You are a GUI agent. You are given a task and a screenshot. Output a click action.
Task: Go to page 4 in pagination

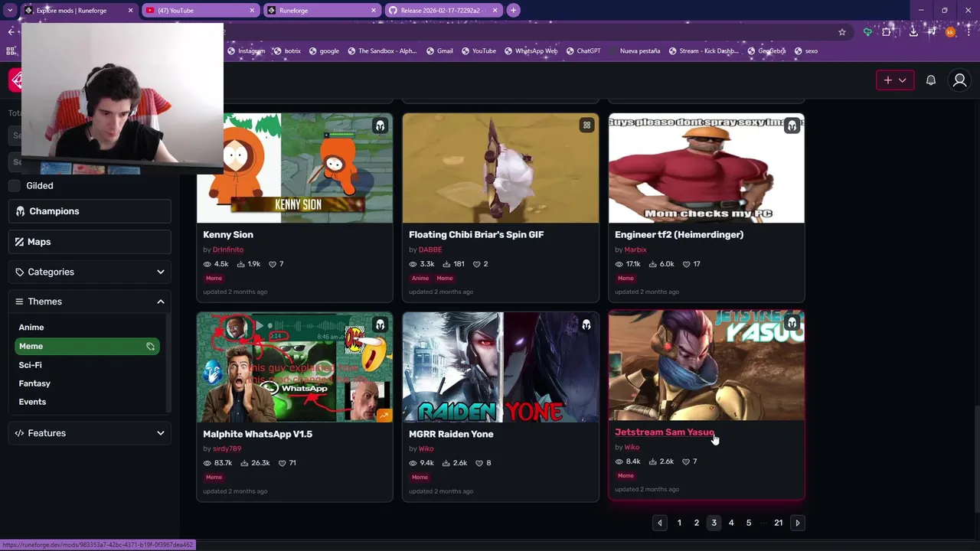tap(731, 523)
